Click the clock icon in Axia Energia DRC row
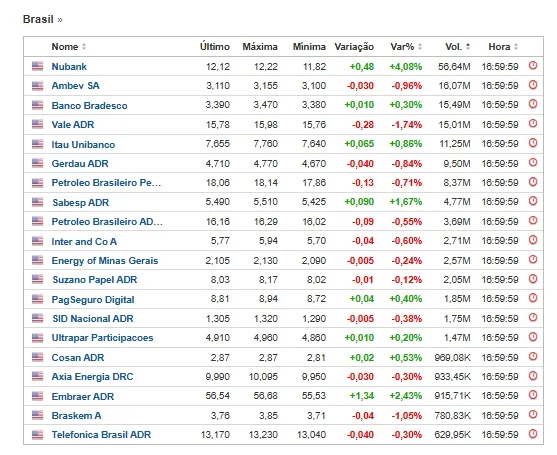Viewport: 557px width, 455px height. [x=533, y=376]
